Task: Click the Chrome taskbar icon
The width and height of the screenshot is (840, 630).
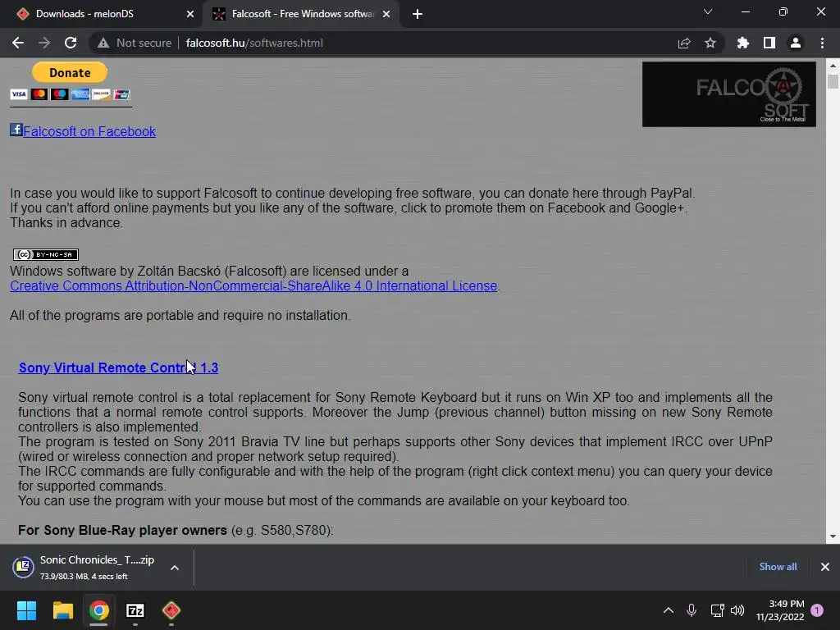Action: [99, 610]
